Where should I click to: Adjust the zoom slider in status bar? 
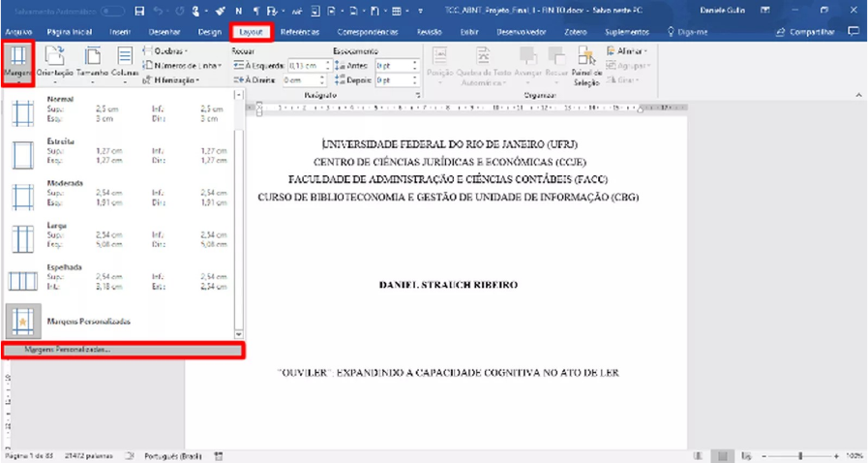click(x=799, y=454)
